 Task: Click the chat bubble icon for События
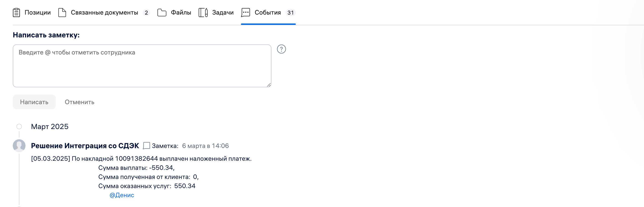tap(245, 13)
